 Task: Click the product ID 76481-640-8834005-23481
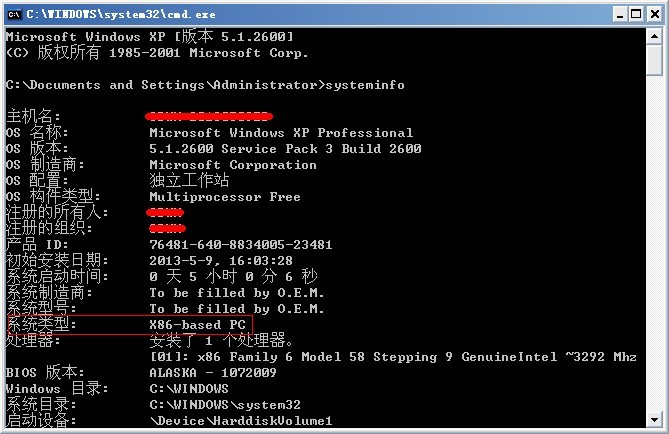(241, 245)
